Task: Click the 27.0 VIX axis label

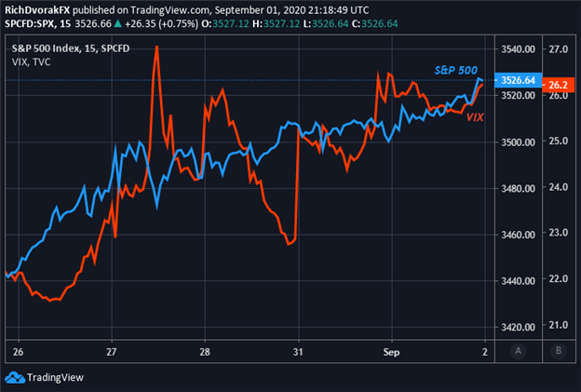Action: [558, 49]
